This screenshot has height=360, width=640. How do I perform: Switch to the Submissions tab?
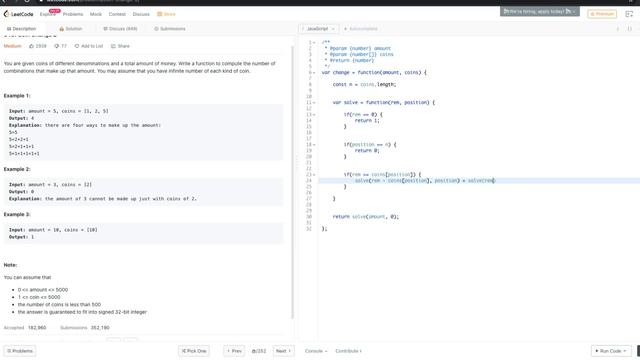point(170,29)
